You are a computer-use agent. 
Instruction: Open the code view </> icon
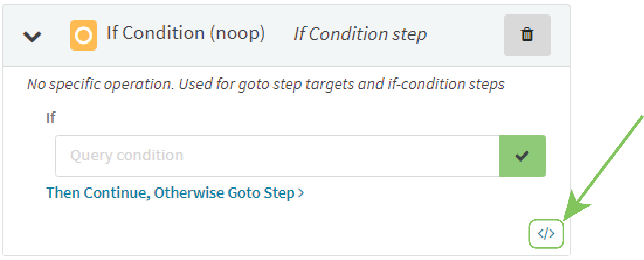coord(546,233)
